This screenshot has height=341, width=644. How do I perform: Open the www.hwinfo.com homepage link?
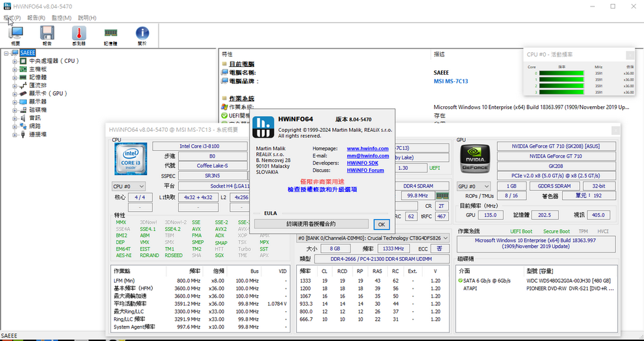point(368,148)
